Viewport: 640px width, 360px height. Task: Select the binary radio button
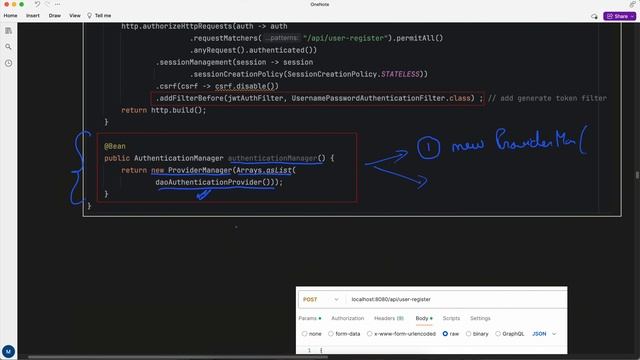469,334
